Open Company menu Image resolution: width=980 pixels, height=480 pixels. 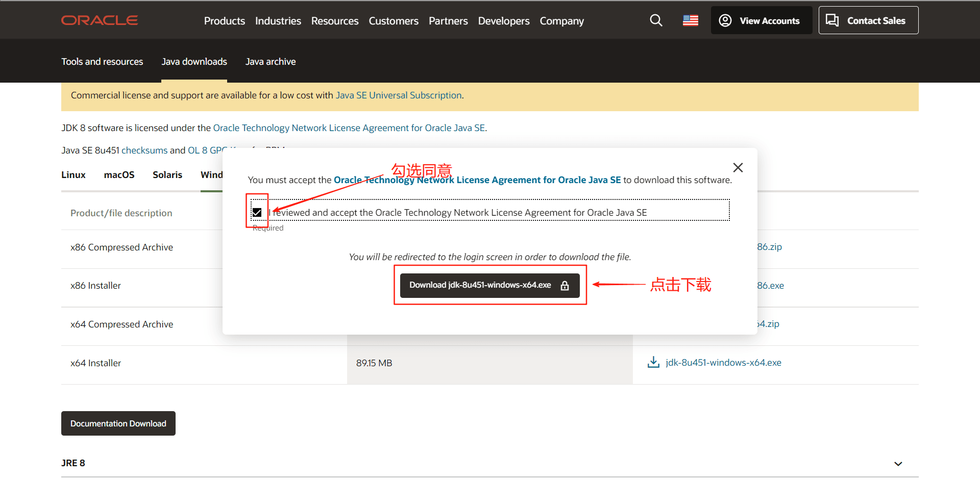[562, 21]
